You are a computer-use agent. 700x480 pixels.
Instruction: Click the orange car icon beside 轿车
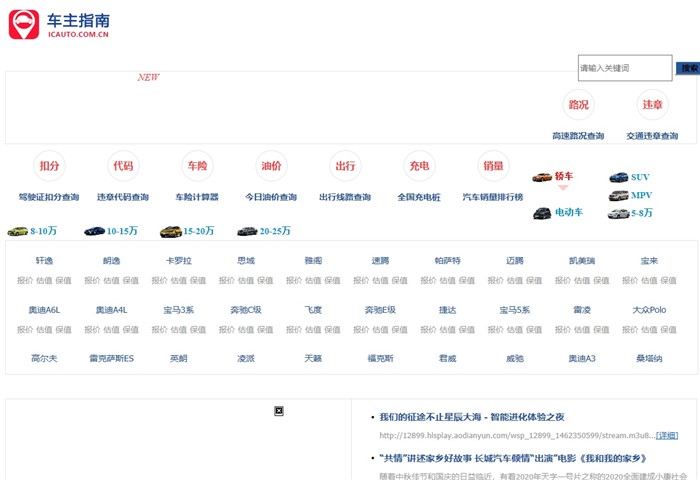(542, 177)
